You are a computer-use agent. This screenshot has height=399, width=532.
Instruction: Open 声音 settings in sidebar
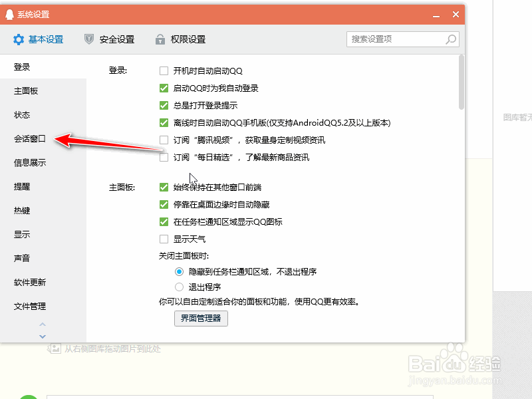[43, 258]
